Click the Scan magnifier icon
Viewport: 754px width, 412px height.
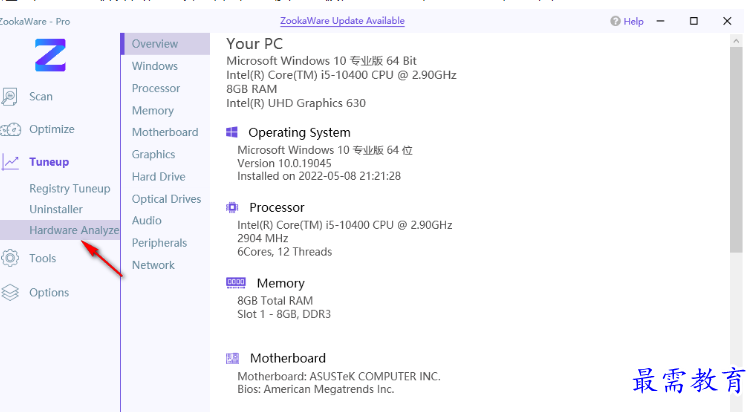(x=10, y=97)
